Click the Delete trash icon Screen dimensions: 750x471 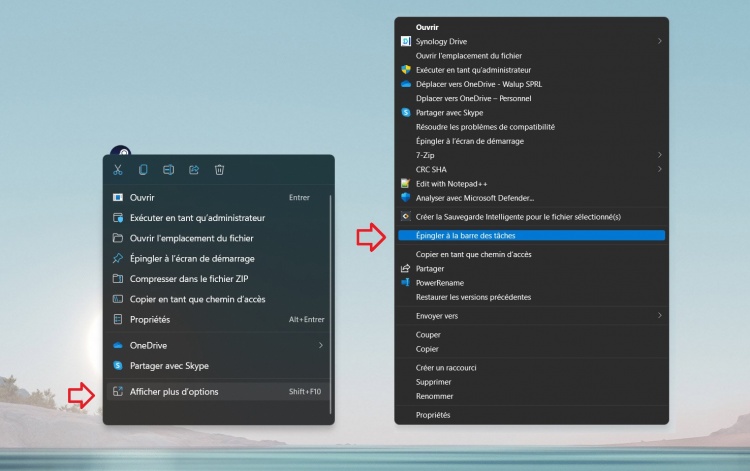coord(219,170)
